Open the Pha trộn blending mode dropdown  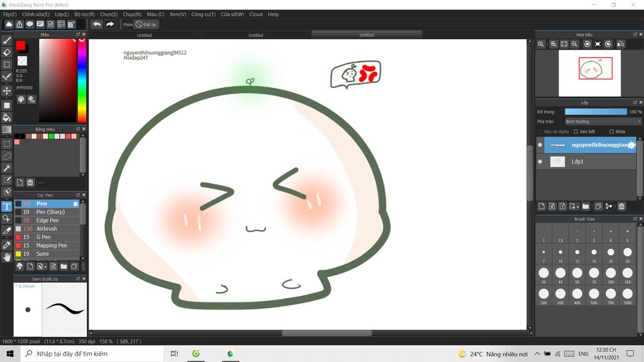click(x=603, y=121)
